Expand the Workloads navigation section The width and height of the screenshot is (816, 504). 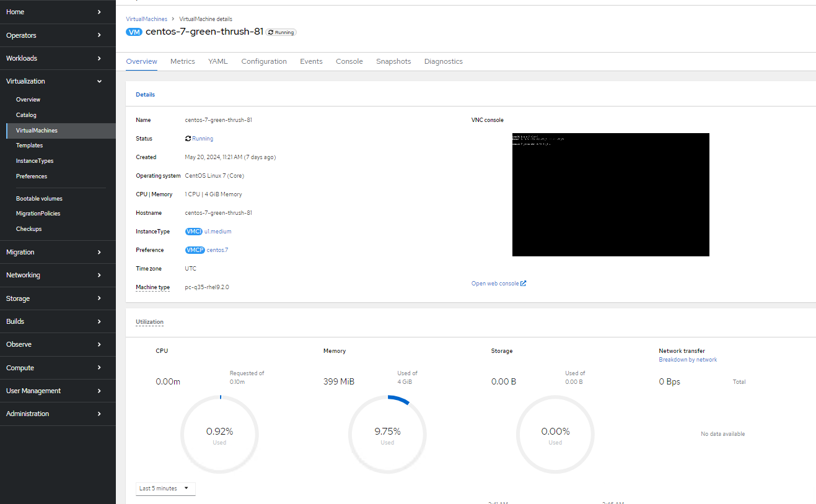pos(58,58)
